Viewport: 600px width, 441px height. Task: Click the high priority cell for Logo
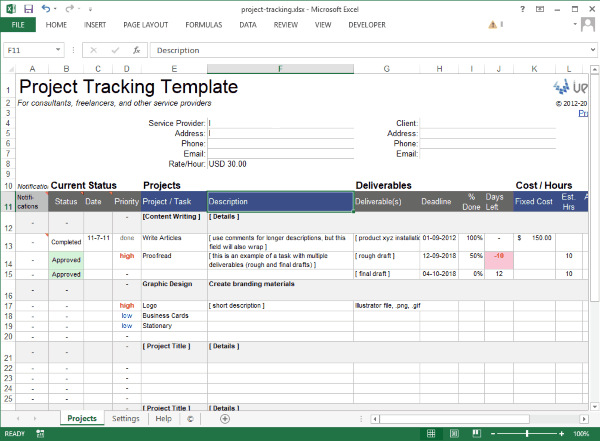[127, 305]
